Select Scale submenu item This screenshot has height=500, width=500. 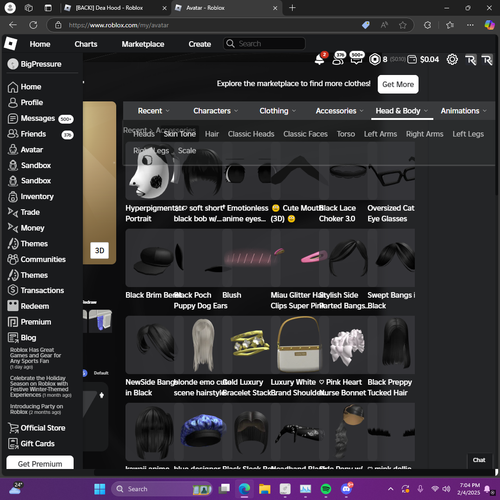(x=187, y=151)
